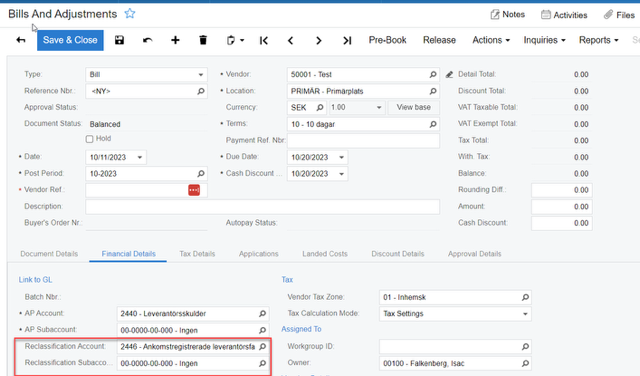Go to previous record
Image resolution: width=640 pixels, height=376 pixels.
coord(291,40)
